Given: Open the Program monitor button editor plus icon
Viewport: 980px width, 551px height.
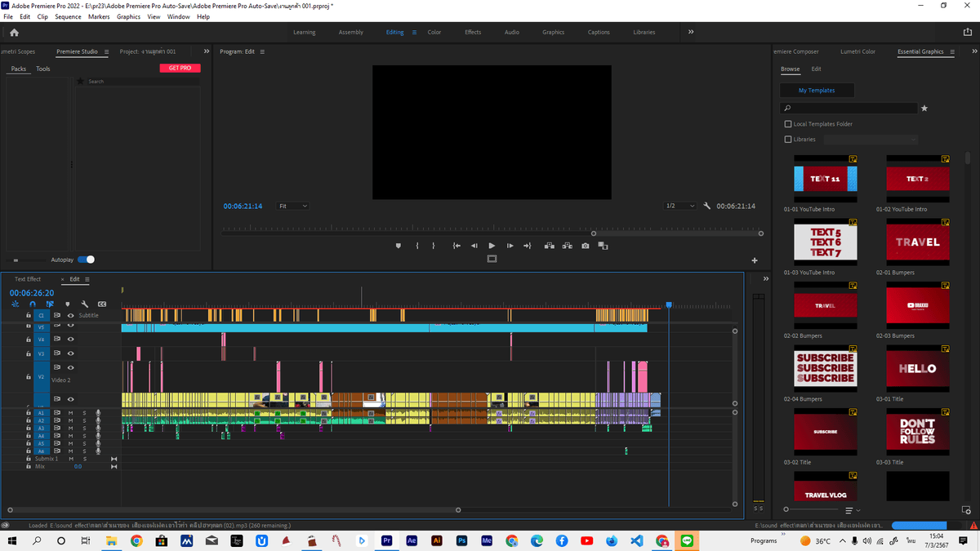Looking at the screenshot, I should pyautogui.click(x=755, y=260).
